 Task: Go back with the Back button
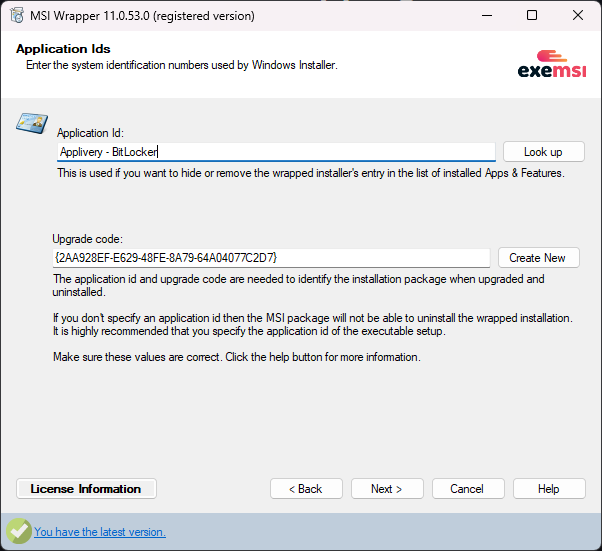tap(306, 489)
